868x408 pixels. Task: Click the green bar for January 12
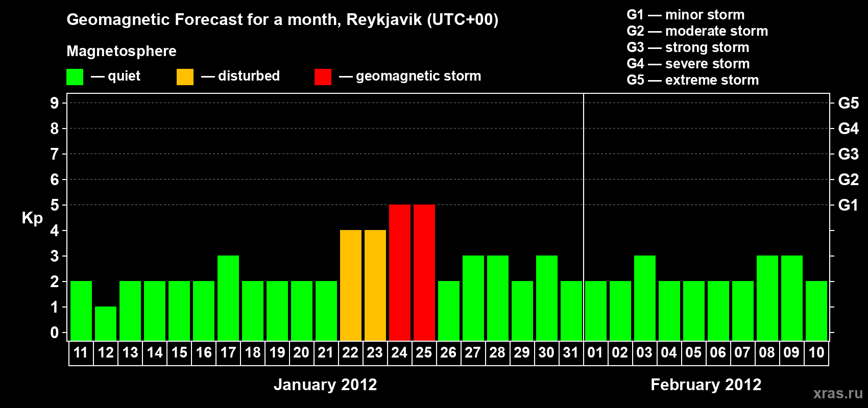click(106, 323)
